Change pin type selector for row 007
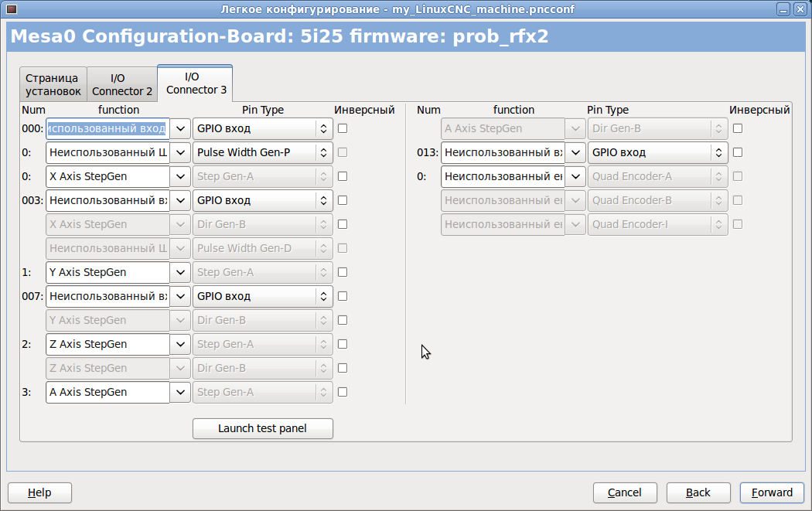The image size is (812, 511). point(263,296)
